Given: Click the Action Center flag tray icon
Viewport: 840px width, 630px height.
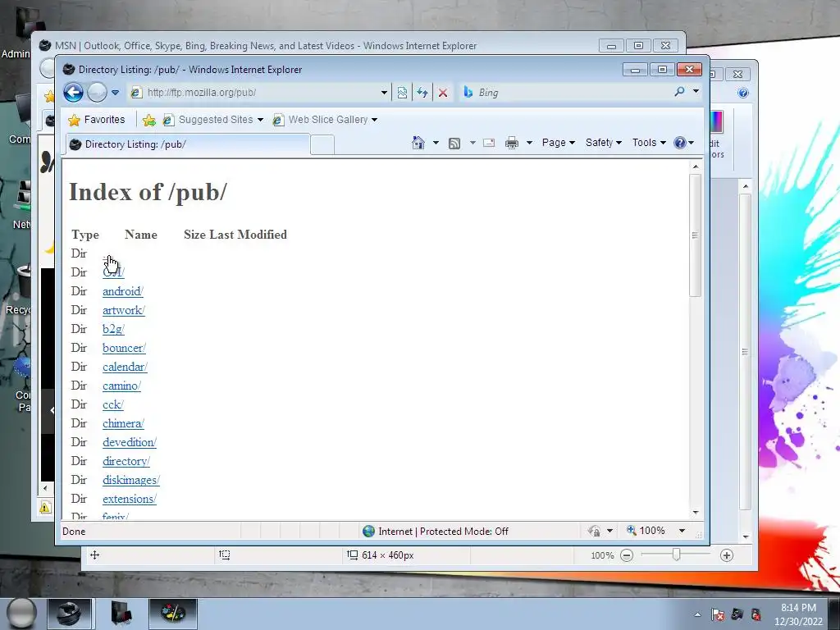Looking at the screenshot, I should pyautogui.click(x=718, y=614).
